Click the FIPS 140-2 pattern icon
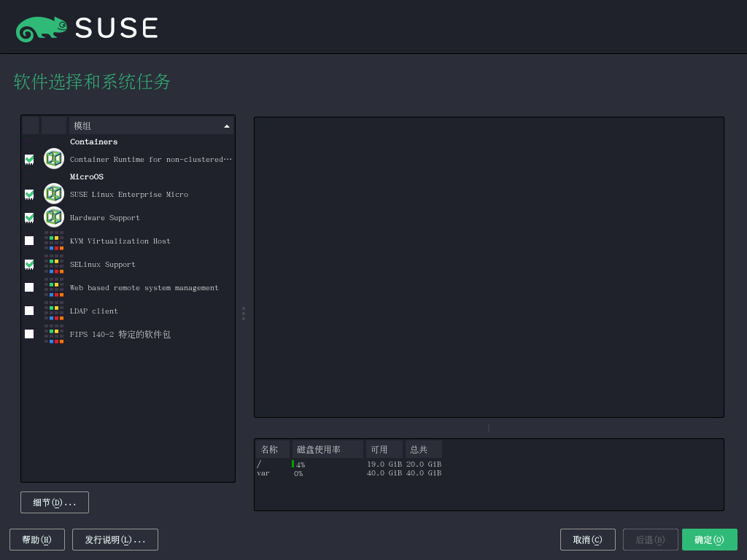The image size is (747, 560). [54, 334]
